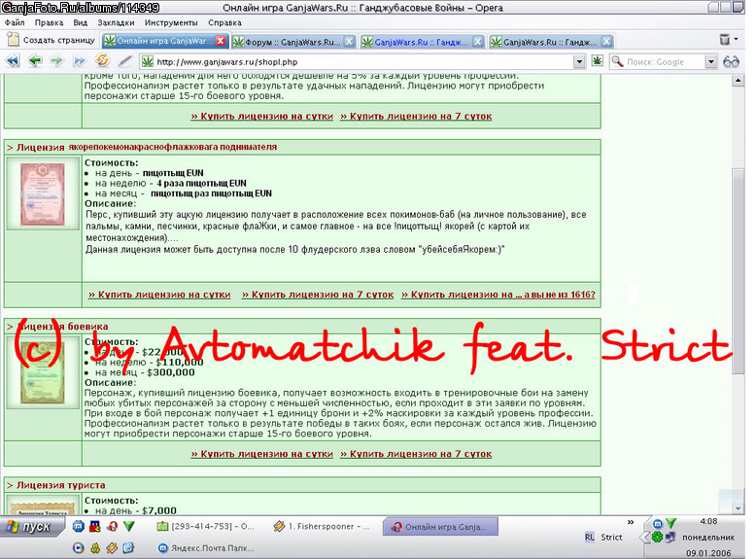Viewport: 756px width, 559px height.
Task: Expand the system tray arrow
Action: 643,537
